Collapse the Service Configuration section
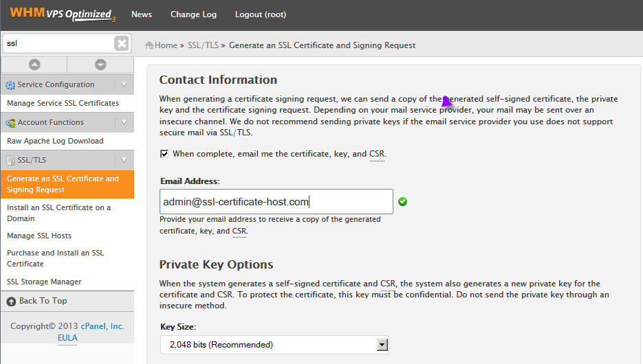Viewport: 643px width, 364px height. pos(124,85)
